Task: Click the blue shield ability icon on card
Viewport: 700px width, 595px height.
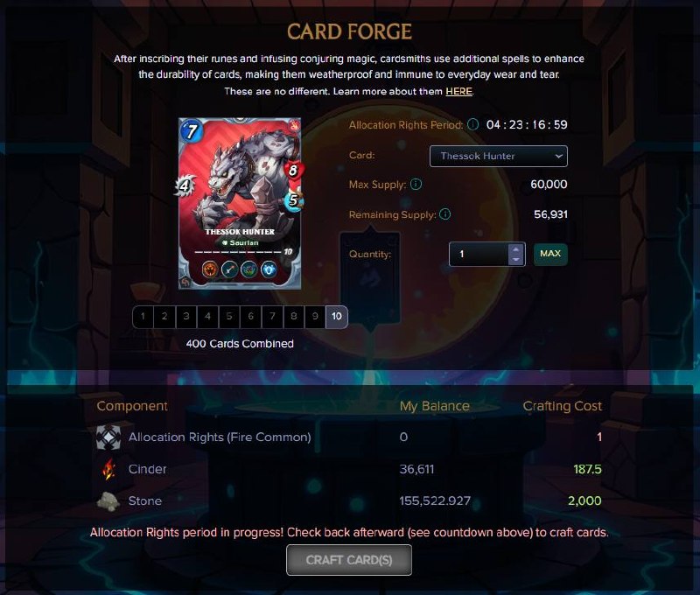Action: point(269,269)
